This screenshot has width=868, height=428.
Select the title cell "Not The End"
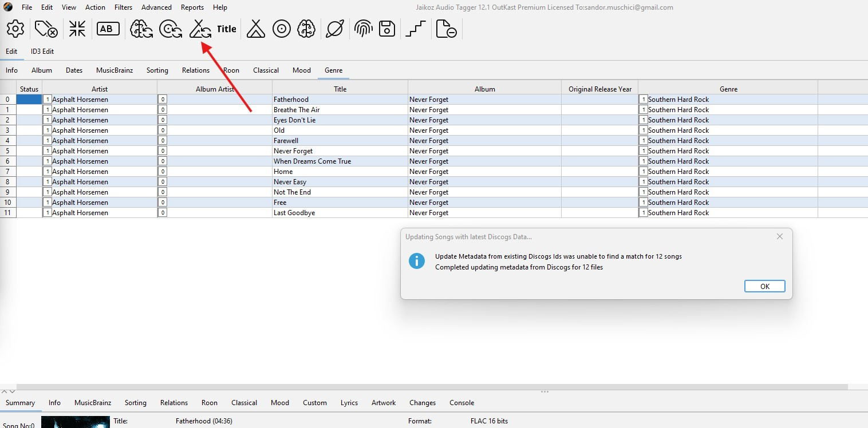[x=340, y=192]
